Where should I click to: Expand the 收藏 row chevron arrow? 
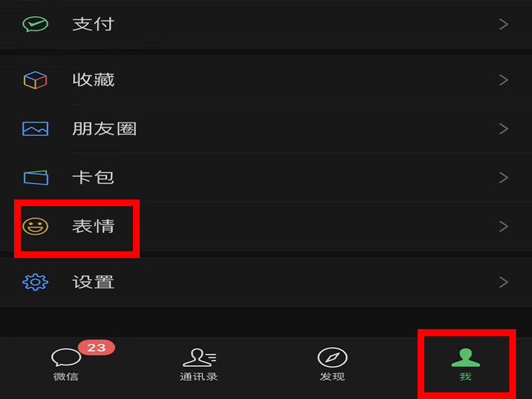504,80
